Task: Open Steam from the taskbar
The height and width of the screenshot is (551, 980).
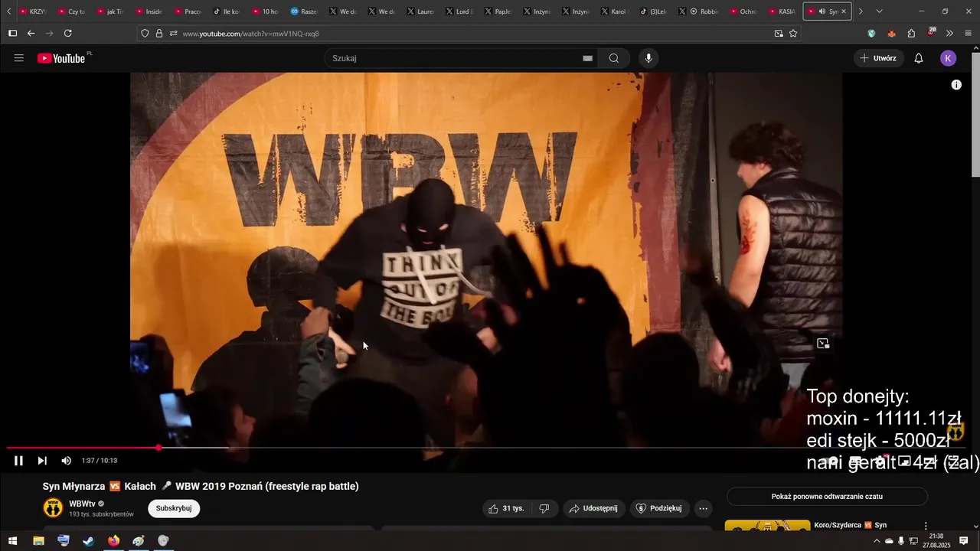Action: pyautogui.click(x=89, y=541)
